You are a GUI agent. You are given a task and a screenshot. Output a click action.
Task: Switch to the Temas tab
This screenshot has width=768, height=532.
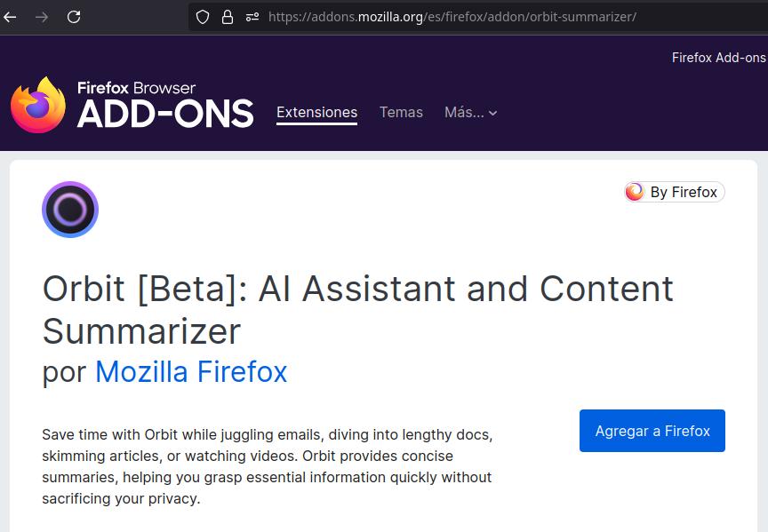(401, 112)
